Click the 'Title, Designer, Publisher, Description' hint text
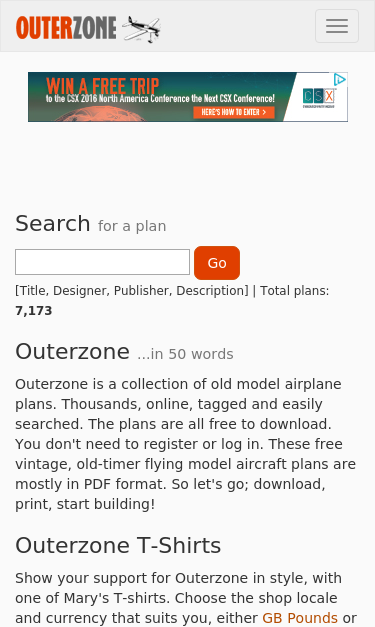Viewport: 375px width, 627px height. point(132,291)
